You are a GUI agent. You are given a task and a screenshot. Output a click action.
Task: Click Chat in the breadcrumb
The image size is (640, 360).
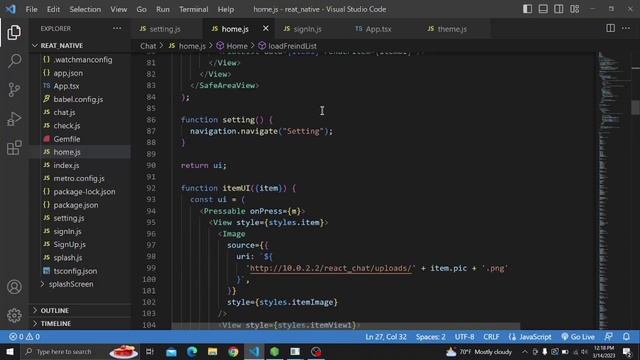point(148,46)
